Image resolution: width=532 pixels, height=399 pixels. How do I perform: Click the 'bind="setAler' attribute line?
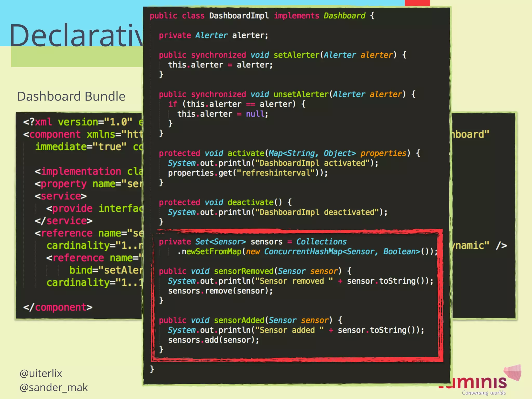[106, 270]
